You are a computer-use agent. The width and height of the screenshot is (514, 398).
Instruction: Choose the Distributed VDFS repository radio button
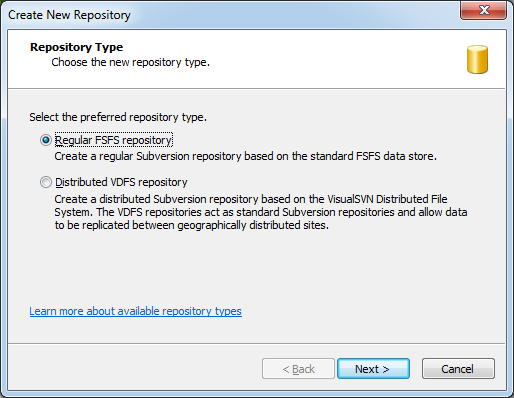tap(46, 182)
